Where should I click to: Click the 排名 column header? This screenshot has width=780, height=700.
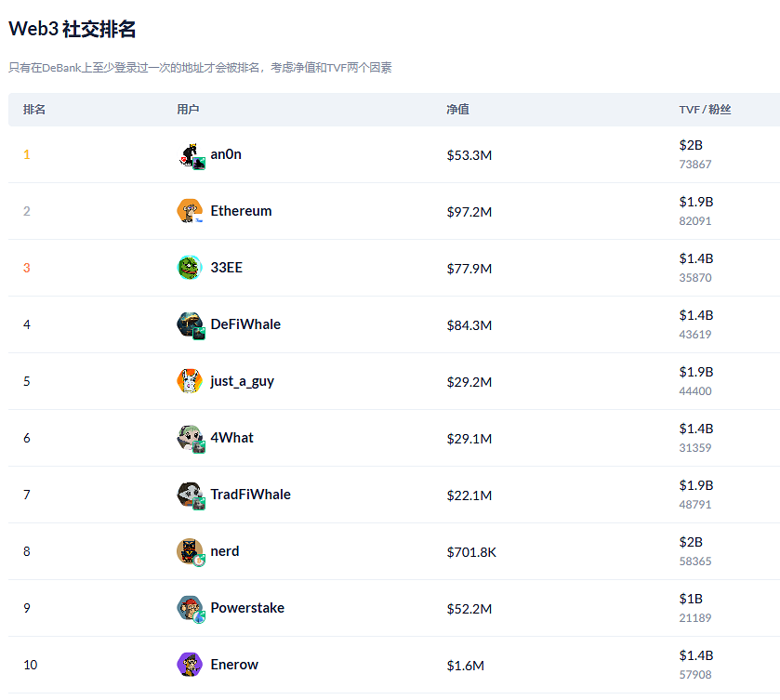click(34, 110)
